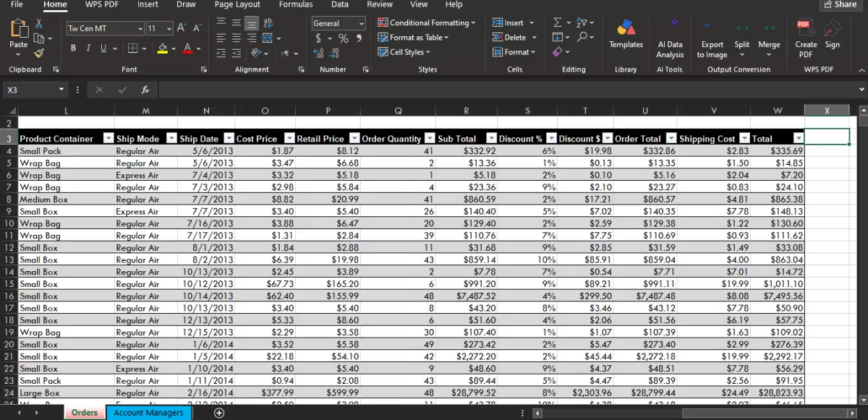The height and width of the screenshot is (420, 868).
Task: Click the Borders icon
Action: click(132, 48)
